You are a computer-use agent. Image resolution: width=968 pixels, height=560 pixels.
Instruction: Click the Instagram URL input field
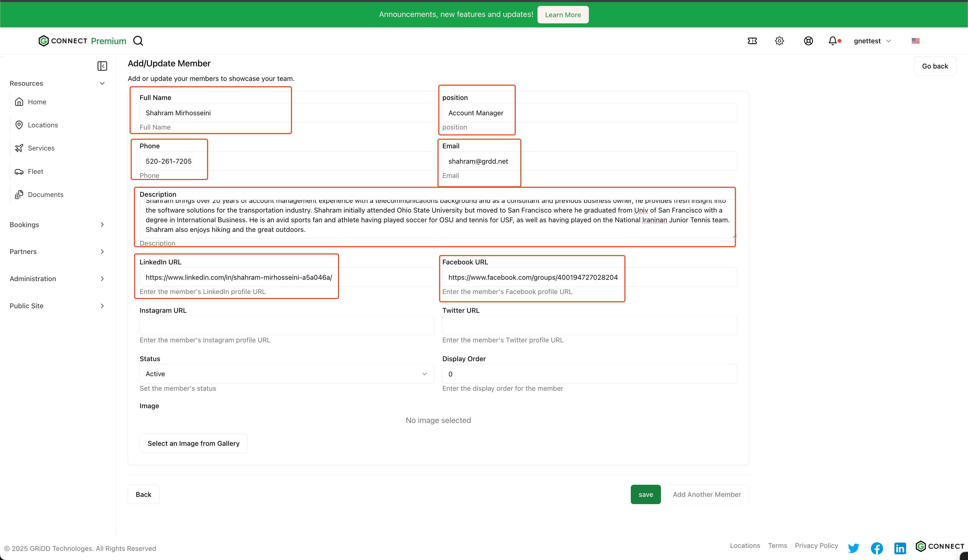[287, 325]
